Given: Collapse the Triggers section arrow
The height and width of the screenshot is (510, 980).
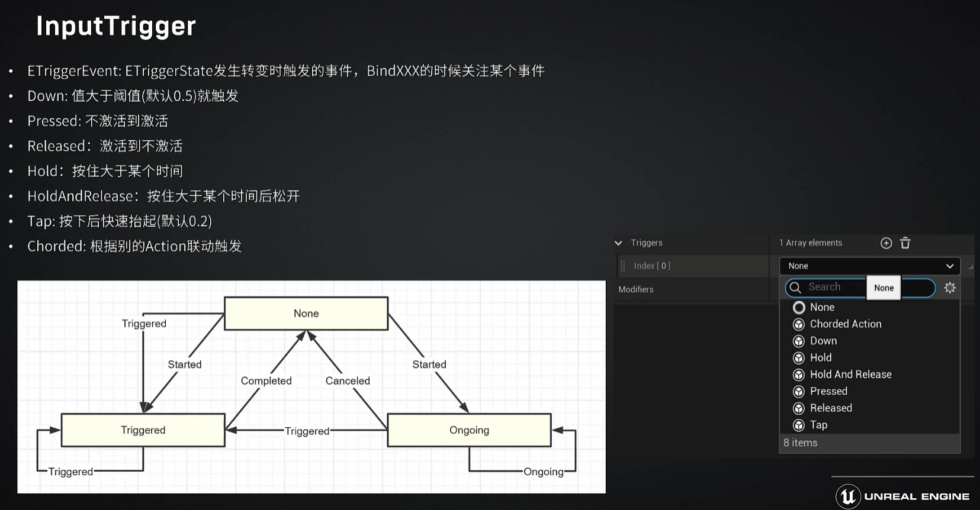Looking at the screenshot, I should coord(618,243).
